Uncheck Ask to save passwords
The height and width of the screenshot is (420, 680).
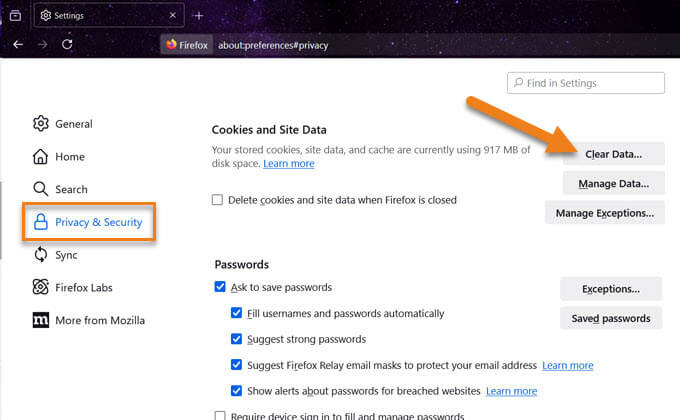[220, 287]
